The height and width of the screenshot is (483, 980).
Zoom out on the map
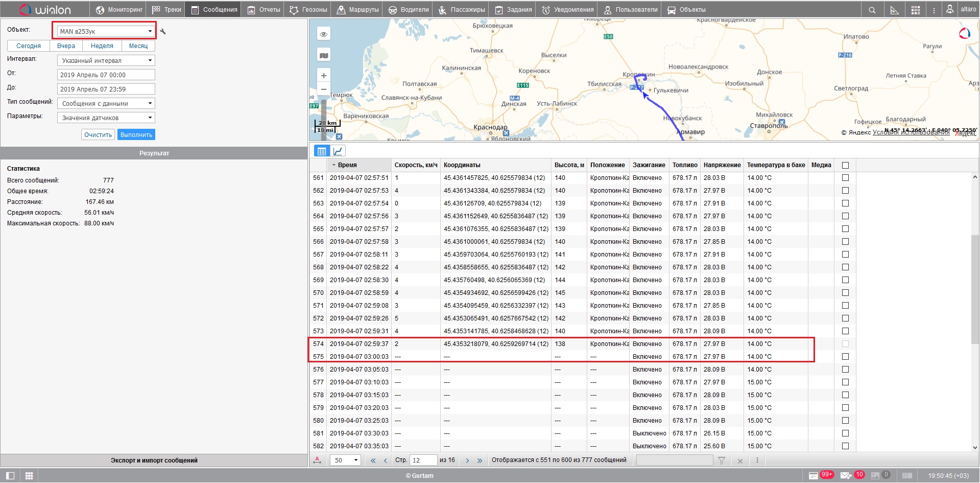[324, 89]
